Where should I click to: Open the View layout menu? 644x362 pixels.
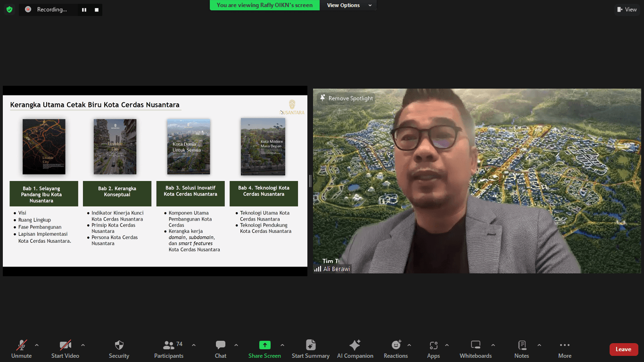(627, 9)
